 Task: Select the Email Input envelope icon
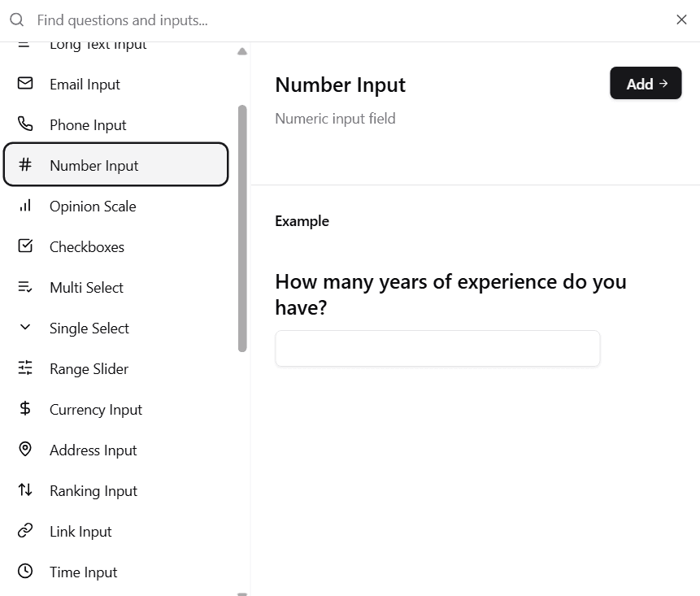point(24,84)
